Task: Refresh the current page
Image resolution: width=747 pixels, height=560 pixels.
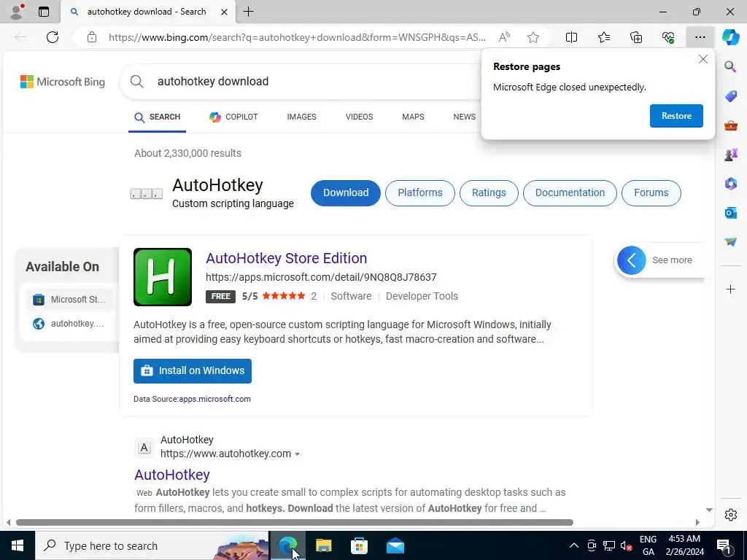Action: tap(53, 37)
